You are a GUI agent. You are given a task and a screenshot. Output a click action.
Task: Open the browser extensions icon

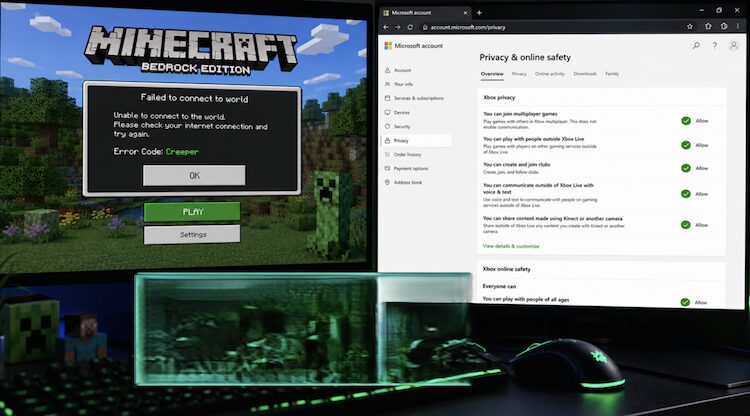(x=708, y=26)
